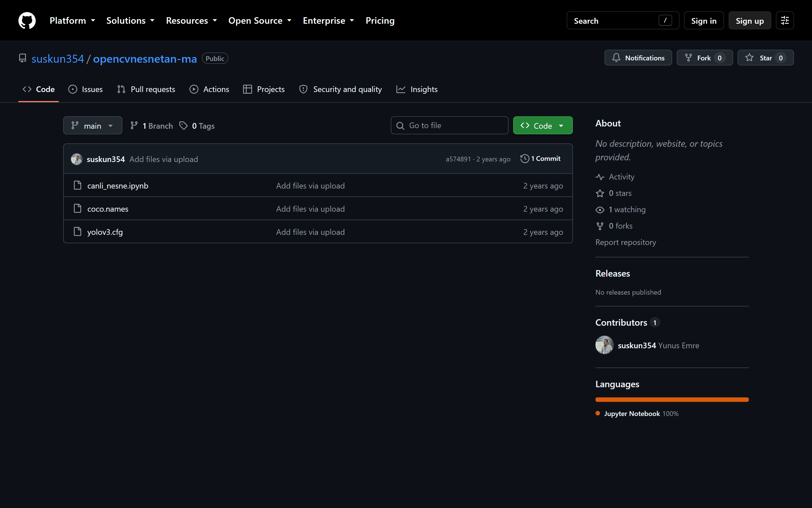Click the eye icon next to watching
The height and width of the screenshot is (508, 812).
point(600,210)
